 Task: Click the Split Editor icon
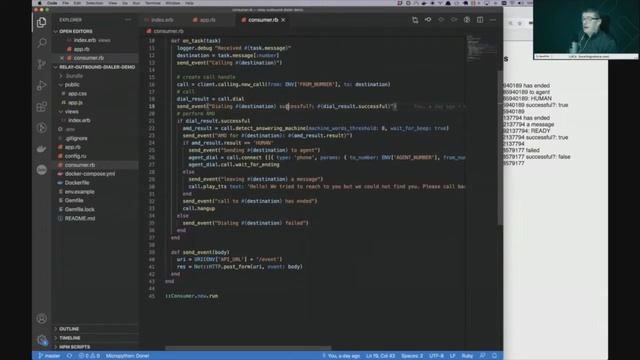(x=480, y=20)
